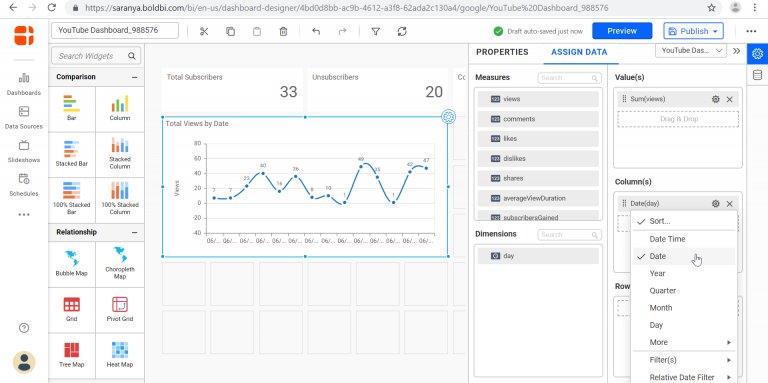This screenshot has height=383, width=768.
Task: Click the Refresh toolbar icon
Action: tap(402, 31)
